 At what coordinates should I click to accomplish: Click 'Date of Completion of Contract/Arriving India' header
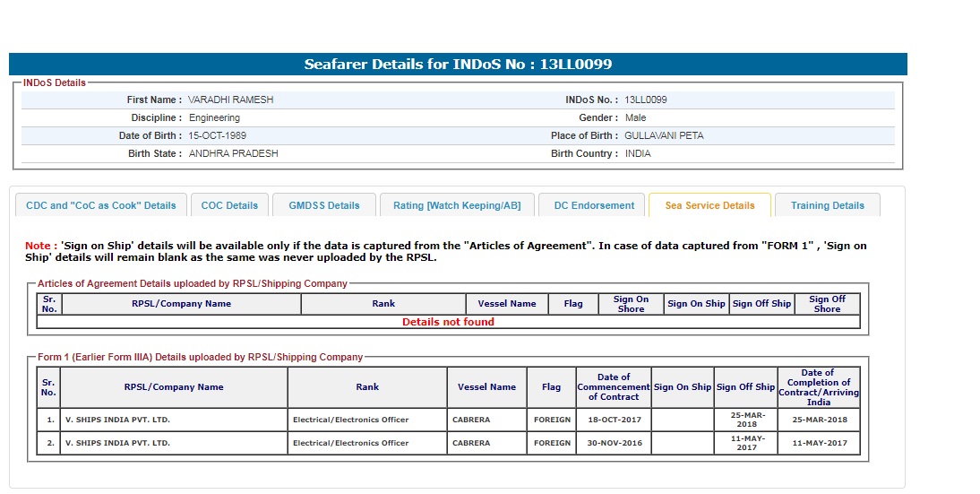point(818,386)
